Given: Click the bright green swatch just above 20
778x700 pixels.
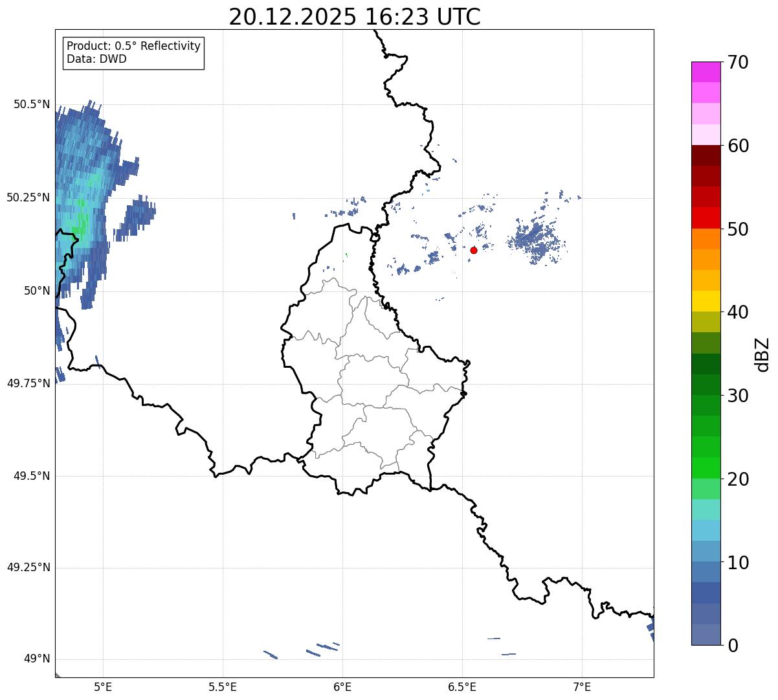Looking at the screenshot, I should pos(706,468).
